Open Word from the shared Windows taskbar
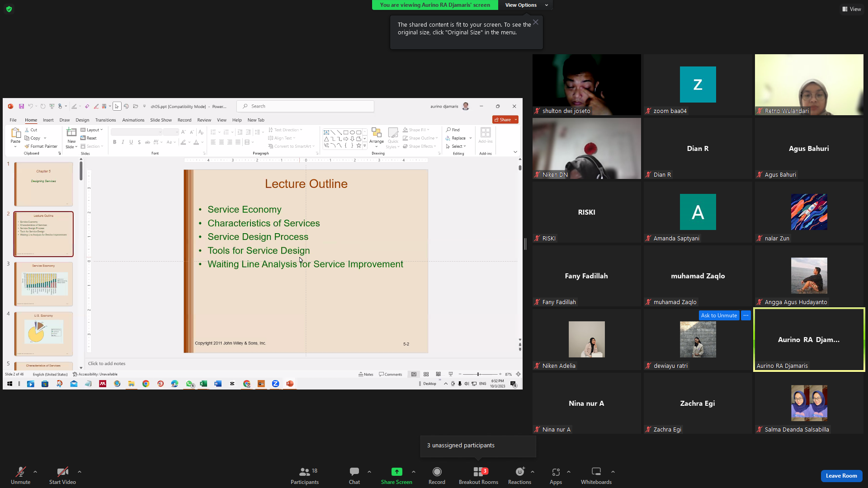The width and height of the screenshot is (868, 488). tap(218, 384)
